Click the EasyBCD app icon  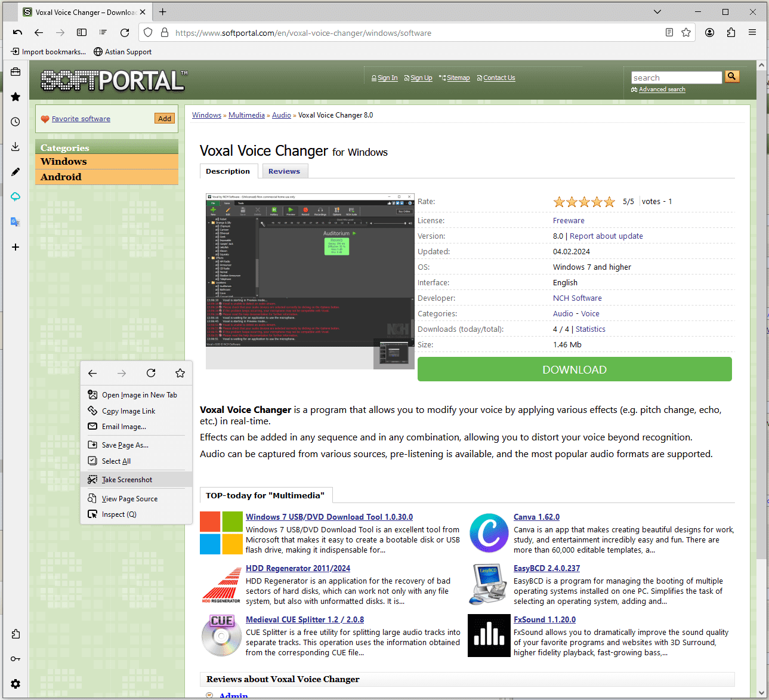coord(489,584)
